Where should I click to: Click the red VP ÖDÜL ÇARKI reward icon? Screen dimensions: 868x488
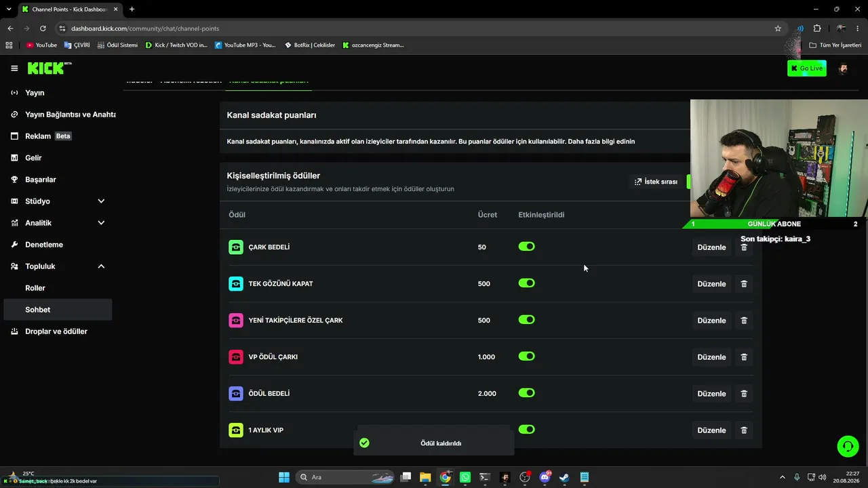point(236,357)
